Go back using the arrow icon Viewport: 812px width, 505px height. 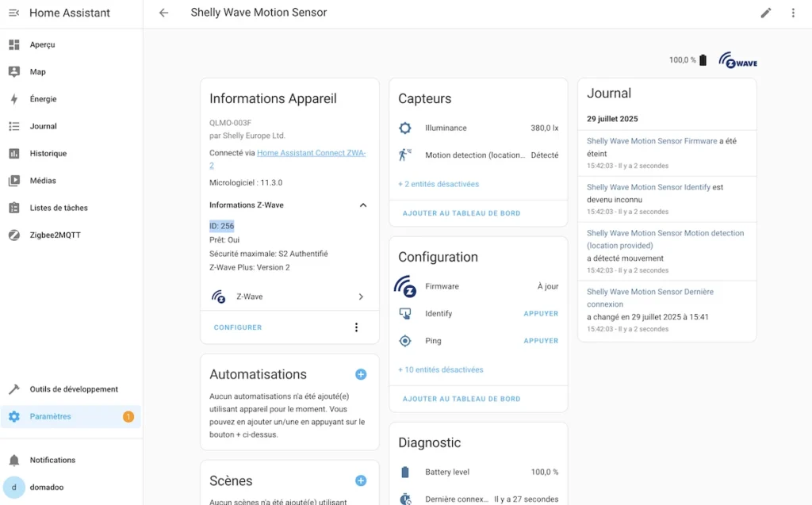[163, 13]
